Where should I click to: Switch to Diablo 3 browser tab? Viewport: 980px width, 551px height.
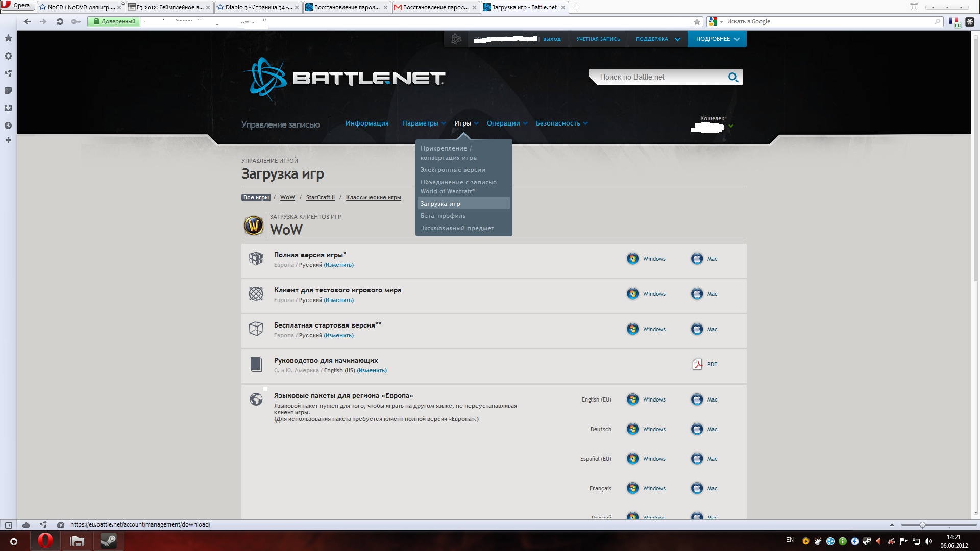tap(258, 7)
